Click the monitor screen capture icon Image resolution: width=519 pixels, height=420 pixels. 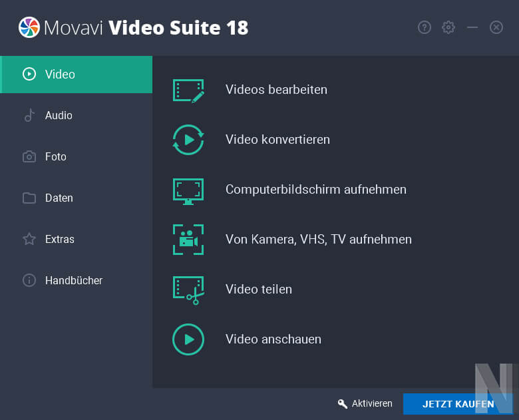[x=188, y=192]
